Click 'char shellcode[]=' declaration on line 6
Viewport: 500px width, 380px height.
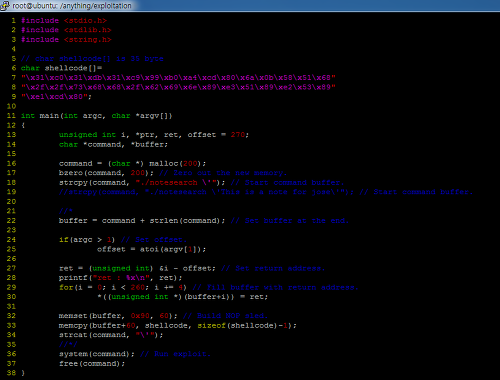click(x=61, y=68)
